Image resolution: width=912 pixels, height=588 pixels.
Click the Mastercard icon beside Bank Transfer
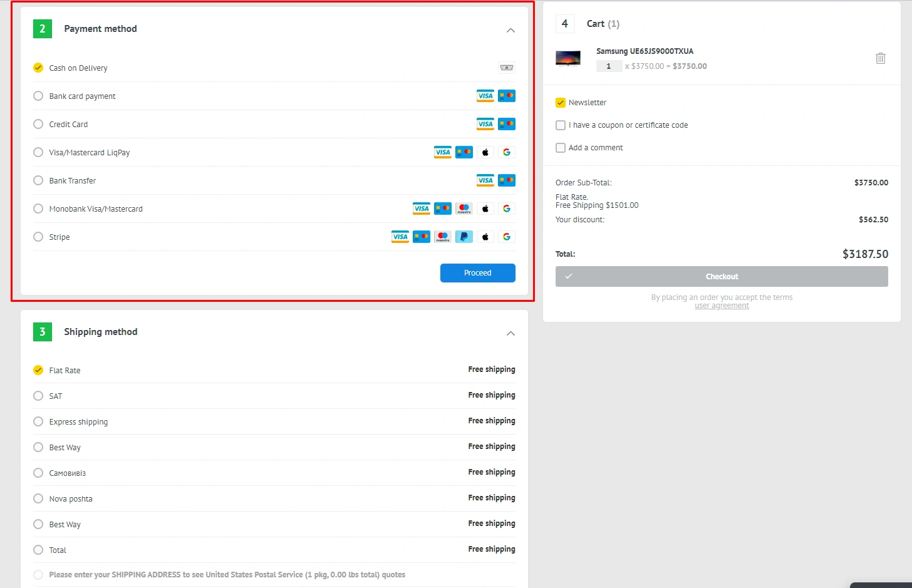coord(506,180)
